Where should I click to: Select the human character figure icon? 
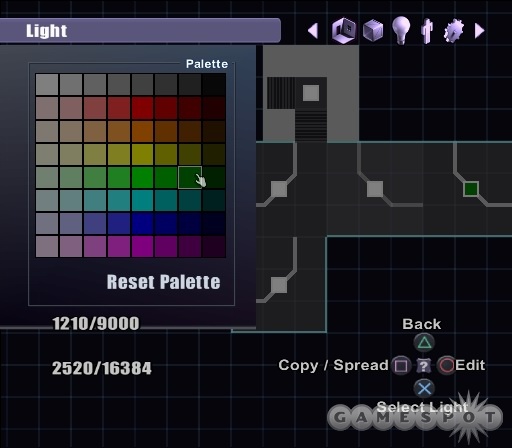427,31
